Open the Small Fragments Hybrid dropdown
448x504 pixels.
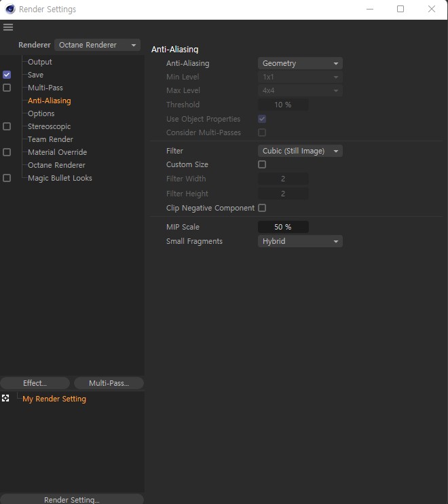[300, 241]
